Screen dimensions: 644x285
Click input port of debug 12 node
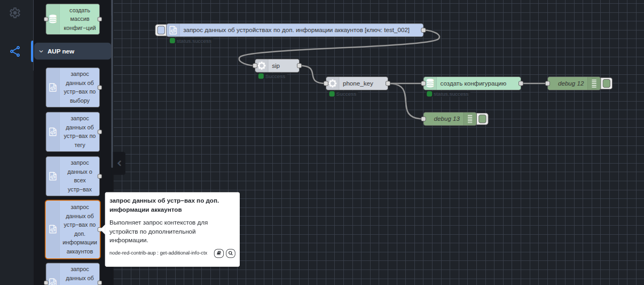click(x=547, y=83)
